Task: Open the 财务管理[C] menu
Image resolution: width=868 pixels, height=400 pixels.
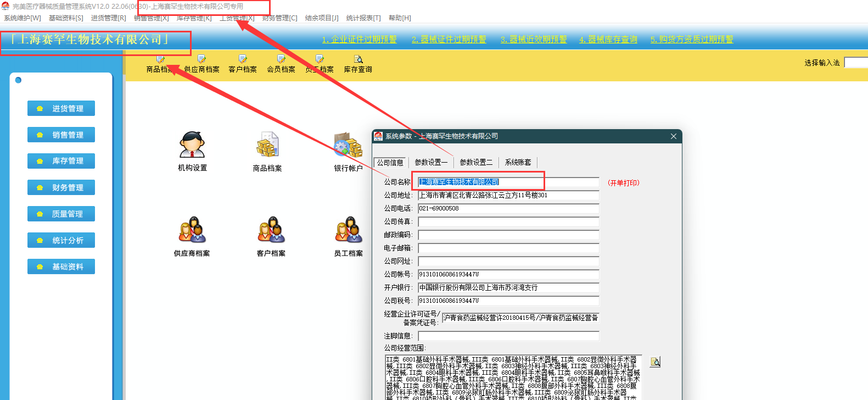Action: click(279, 18)
